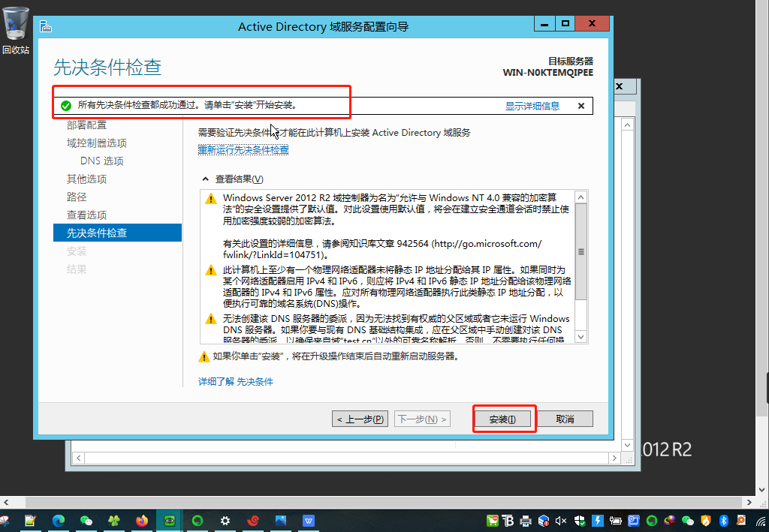Click background window horizontal scrollbar left arrow
Viewport: 769px width, 532px height.
click(78, 458)
